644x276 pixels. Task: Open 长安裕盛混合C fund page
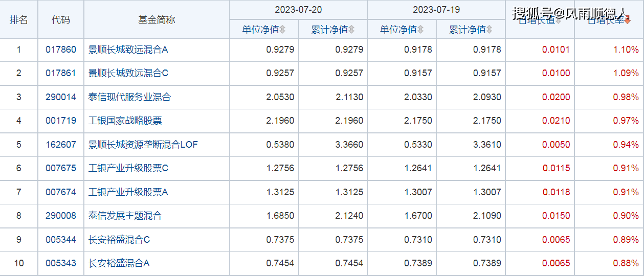click(119, 240)
